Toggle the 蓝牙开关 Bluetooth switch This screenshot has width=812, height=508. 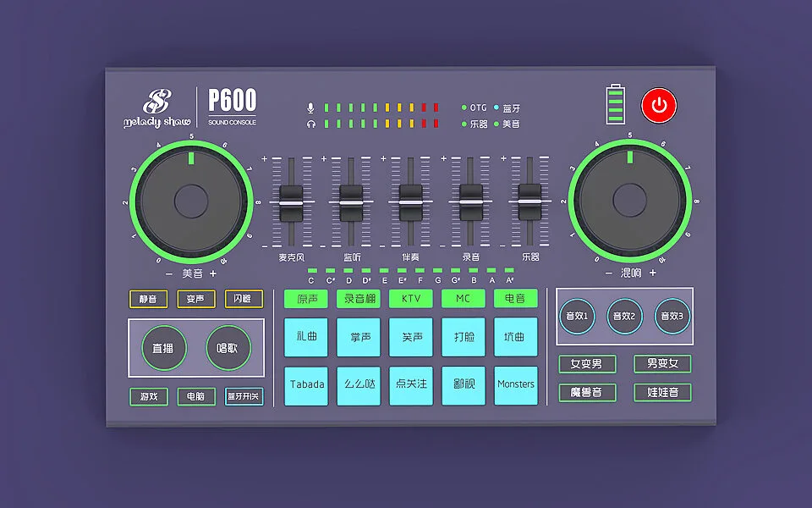[x=244, y=396]
